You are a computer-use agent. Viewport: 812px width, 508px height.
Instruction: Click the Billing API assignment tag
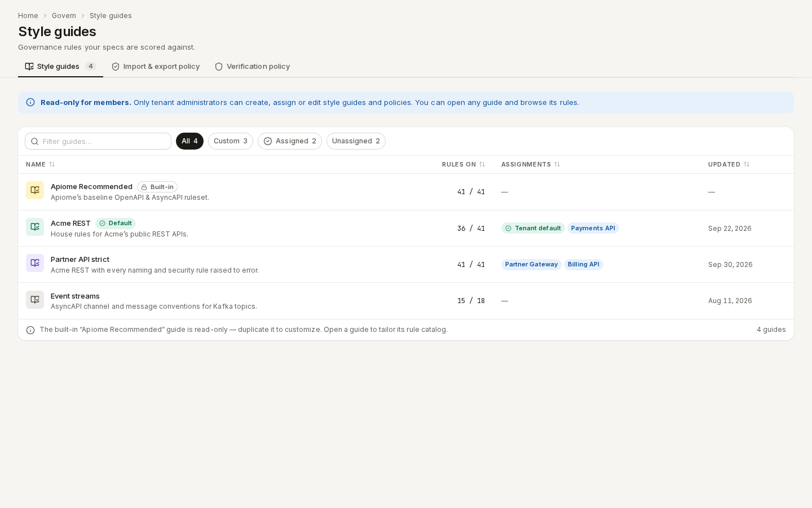584,265
